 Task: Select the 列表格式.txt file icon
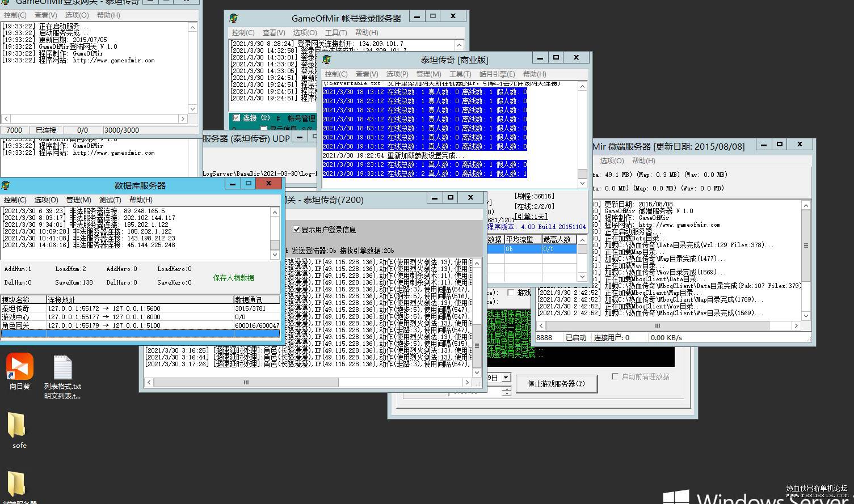(62, 369)
